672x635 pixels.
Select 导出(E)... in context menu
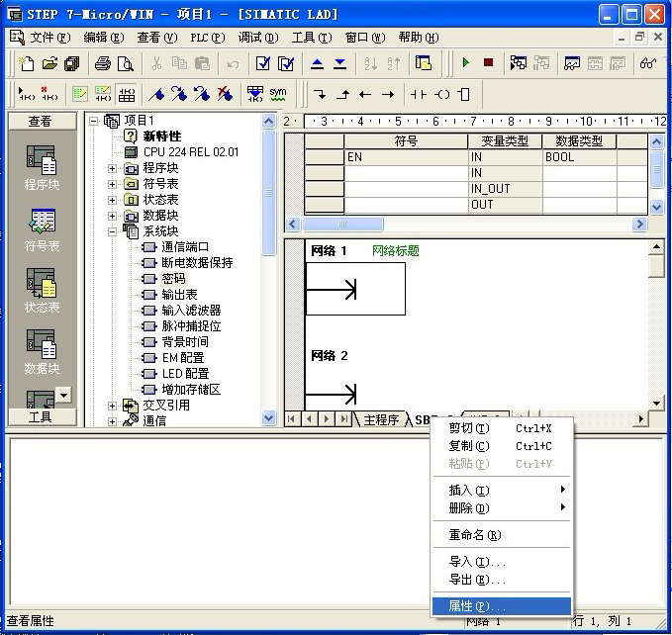[502, 580]
